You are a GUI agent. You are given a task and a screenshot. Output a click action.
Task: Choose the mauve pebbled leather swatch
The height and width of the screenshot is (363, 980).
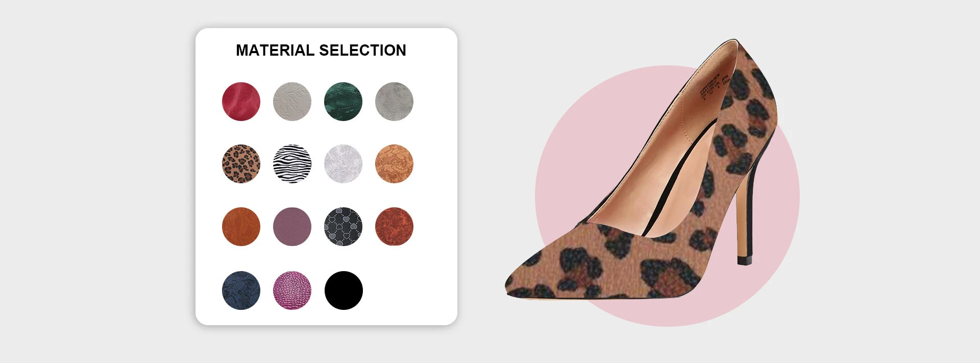click(x=292, y=227)
